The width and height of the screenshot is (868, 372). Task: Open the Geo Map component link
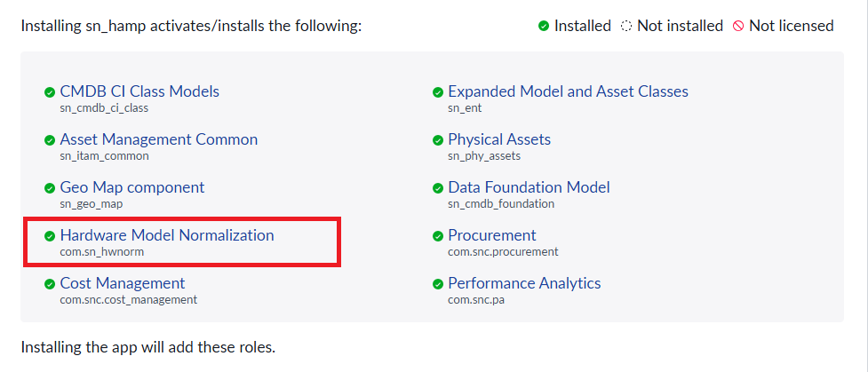pos(131,187)
